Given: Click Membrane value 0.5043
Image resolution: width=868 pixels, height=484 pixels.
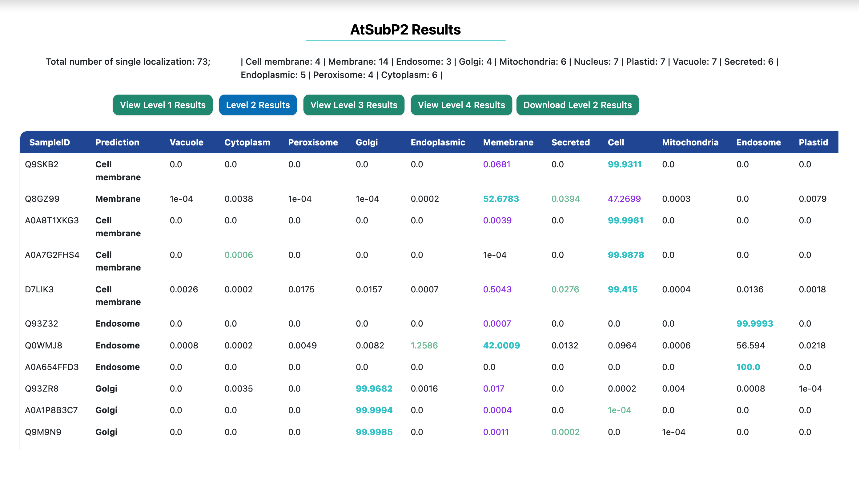Looking at the screenshot, I should pyautogui.click(x=497, y=289).
